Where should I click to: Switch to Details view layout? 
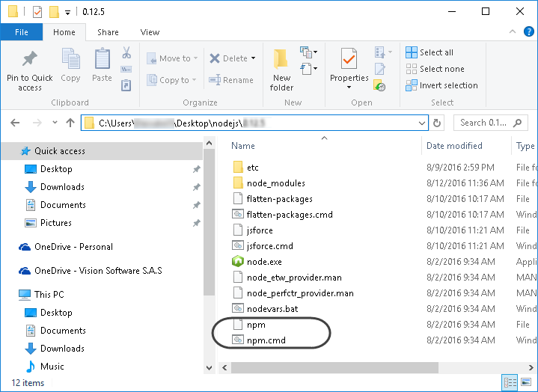(x=510, y=382)
